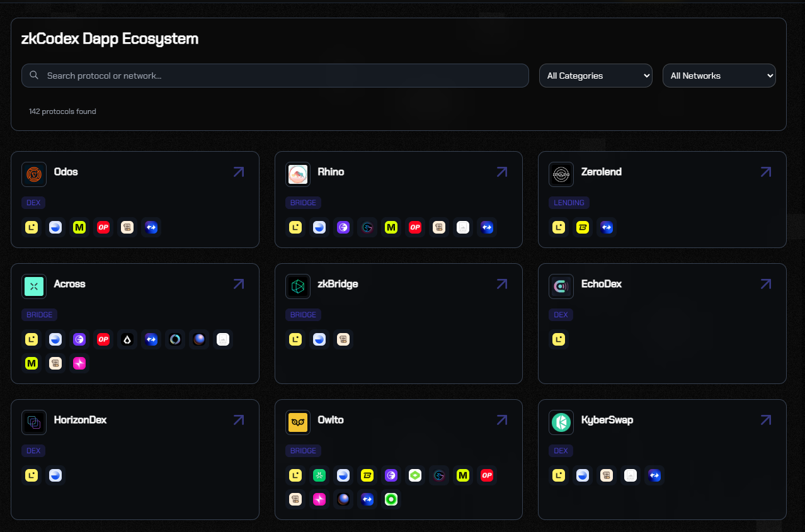
Task: Click the scroll network icon in Rhino
Action: point(439,227)
